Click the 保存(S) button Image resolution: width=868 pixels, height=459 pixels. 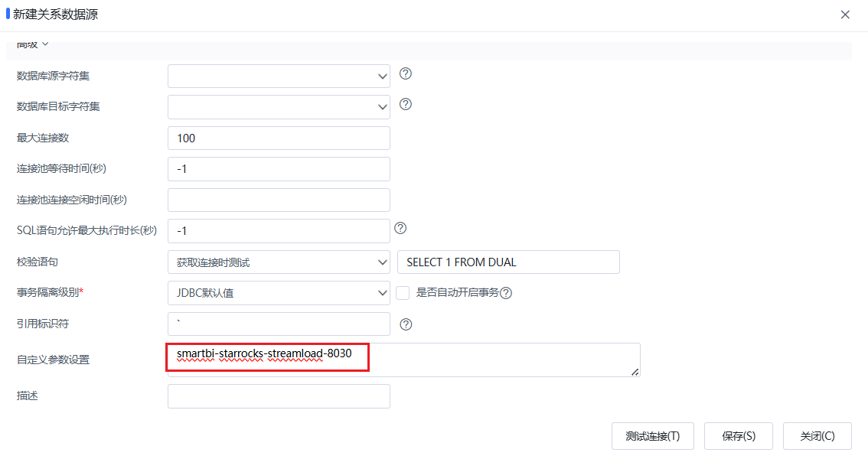click(739, 436)
